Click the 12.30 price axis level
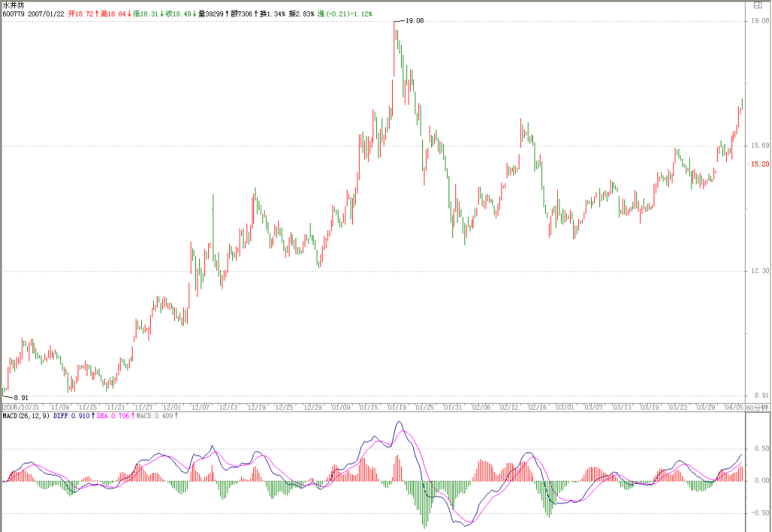The image size is (772, 532). point(760,271)
